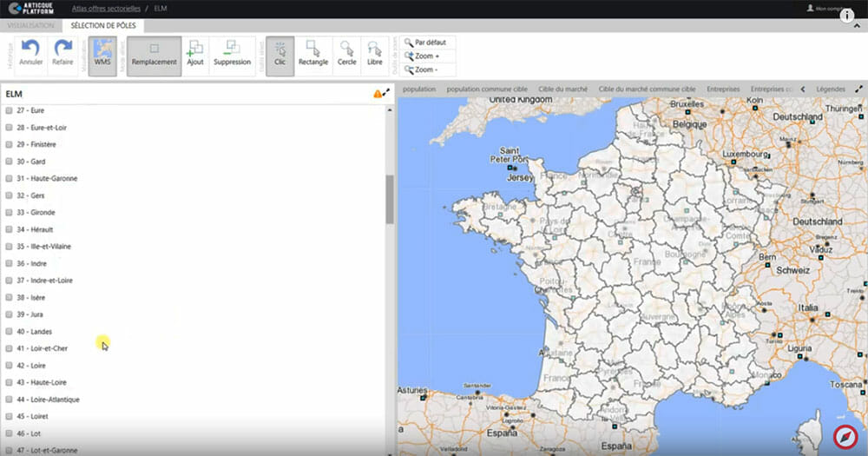Click the '43 - Haute-Loire' list label
The image size is (868, 456).
pyautogui.click(x=42, y=382)
